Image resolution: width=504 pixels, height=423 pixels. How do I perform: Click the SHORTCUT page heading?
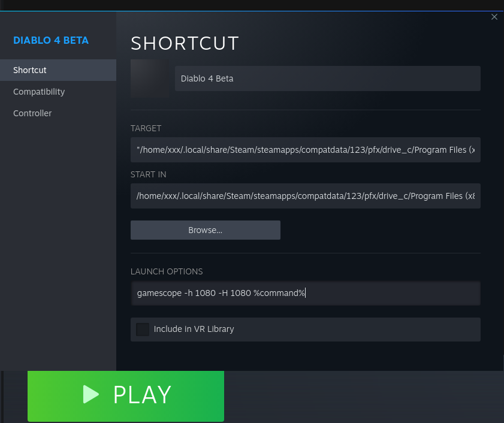pos(185,43)
